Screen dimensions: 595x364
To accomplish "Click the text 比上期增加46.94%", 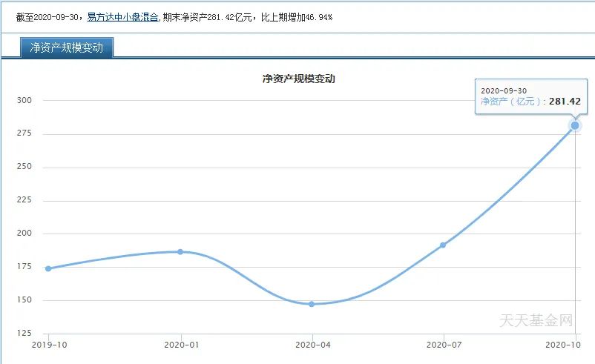I will [x=297, y=17].
